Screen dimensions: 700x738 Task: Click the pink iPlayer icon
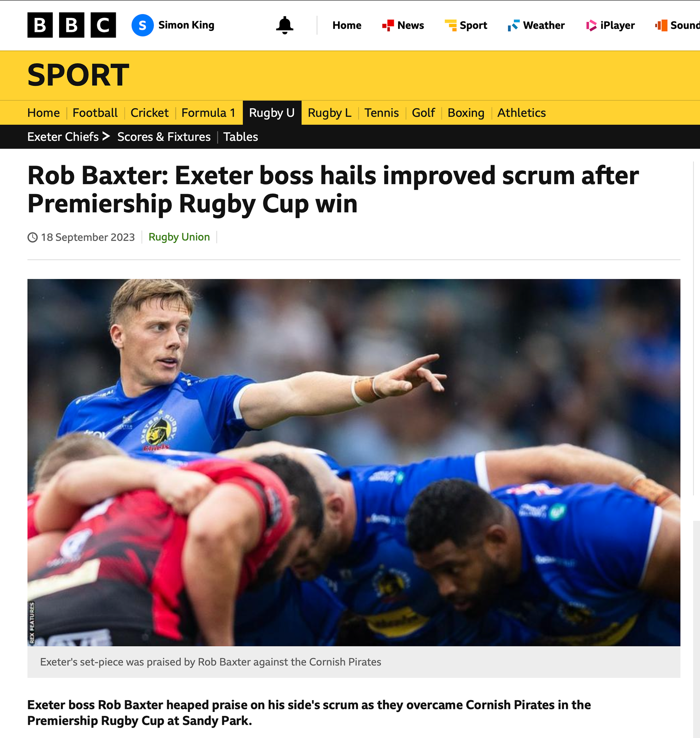pos(591,26)
